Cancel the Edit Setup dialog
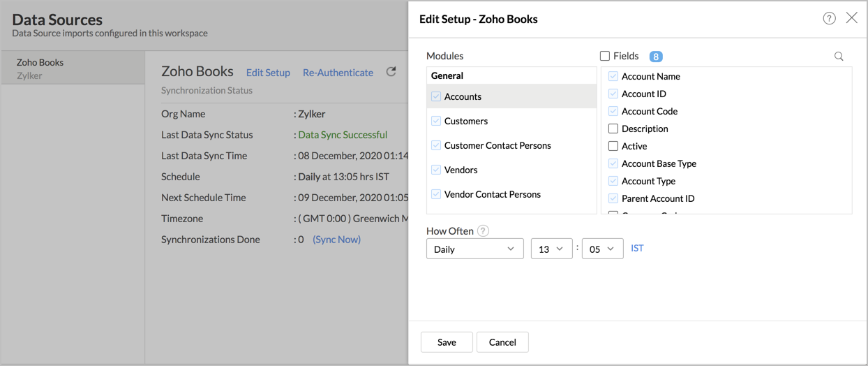The height and width of the screenshot is (366, 868). point(502,342)
